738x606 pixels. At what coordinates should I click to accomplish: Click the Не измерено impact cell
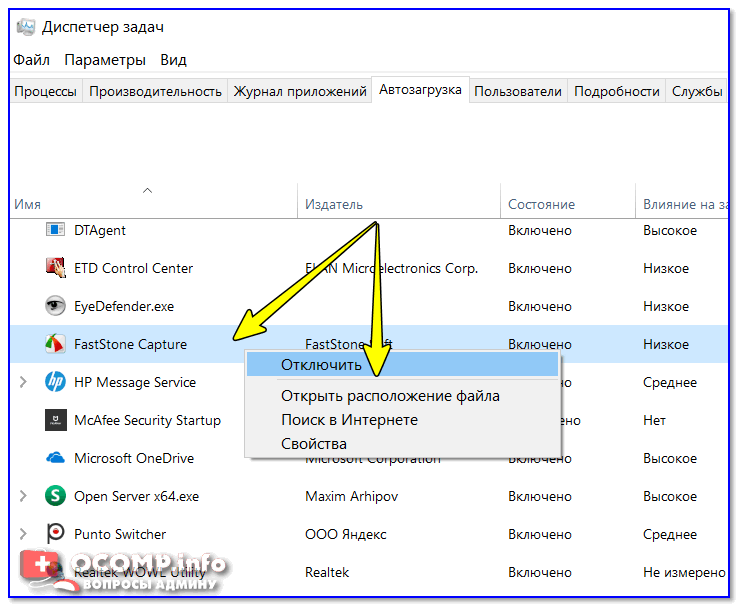(684, 573)
